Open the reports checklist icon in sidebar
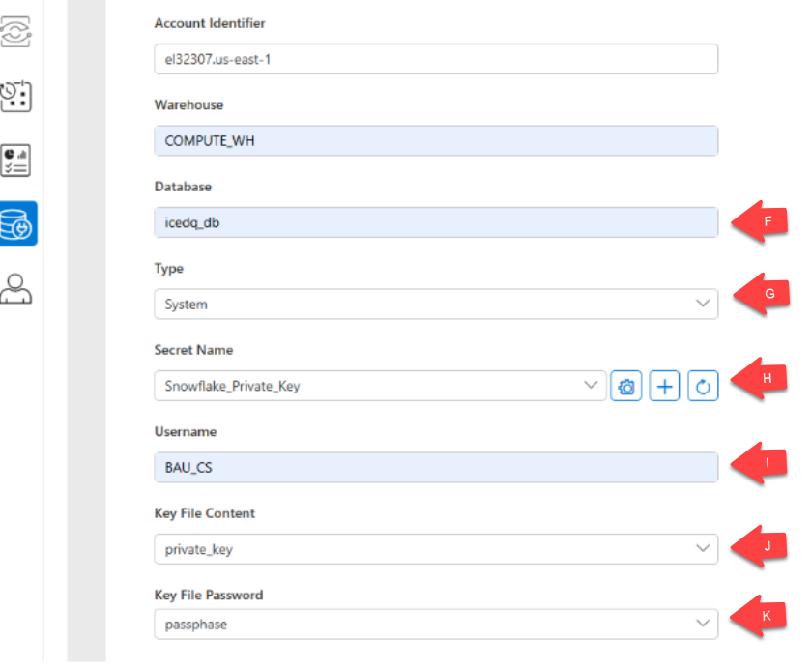This screenshot has height=669, width=812. click(x=14, y=160)
